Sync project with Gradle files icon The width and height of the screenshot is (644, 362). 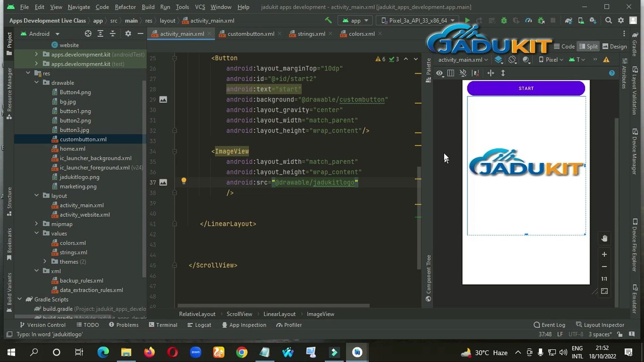569,21
